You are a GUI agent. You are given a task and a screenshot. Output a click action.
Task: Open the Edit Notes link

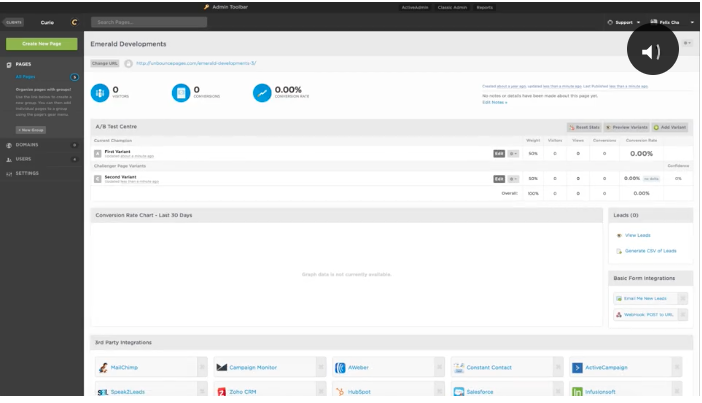(x=494, y=103)
